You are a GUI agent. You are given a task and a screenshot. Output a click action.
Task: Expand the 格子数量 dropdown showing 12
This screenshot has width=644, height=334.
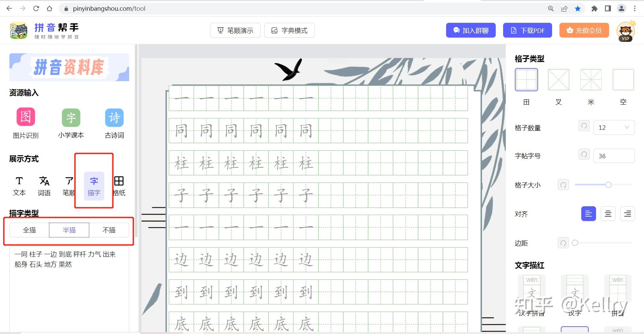point(614,127)
